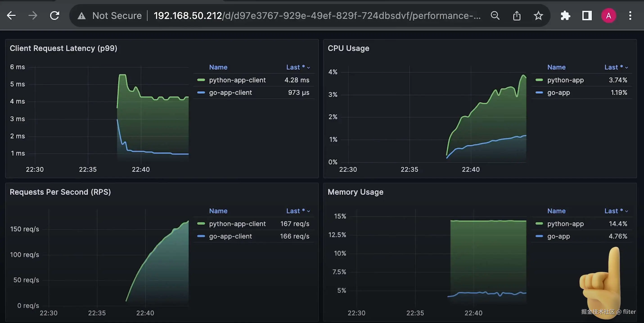
Task: Open the profile avatar labeled A
Action: point(608,16)
